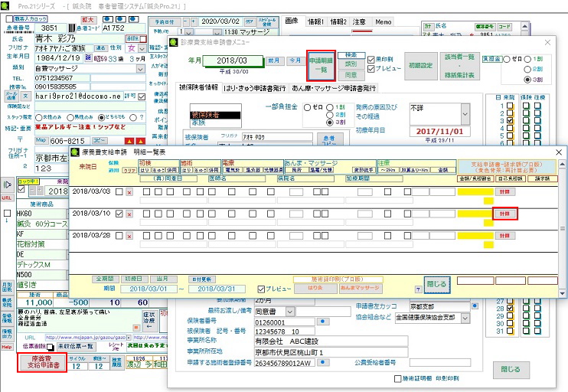Click the red Help sidebar button
Viewport: 568px width, 392px height.
point(7,347)
